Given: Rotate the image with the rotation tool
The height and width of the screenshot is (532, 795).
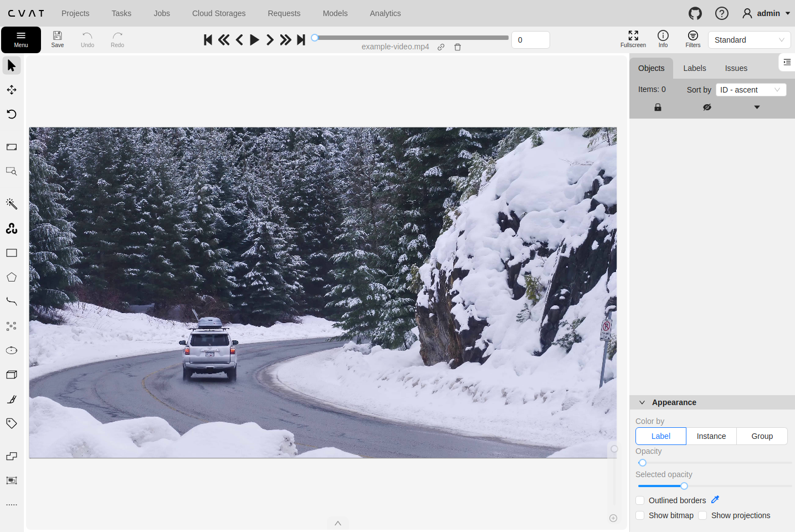Looking at the screenshot, I should click(12, 114).
